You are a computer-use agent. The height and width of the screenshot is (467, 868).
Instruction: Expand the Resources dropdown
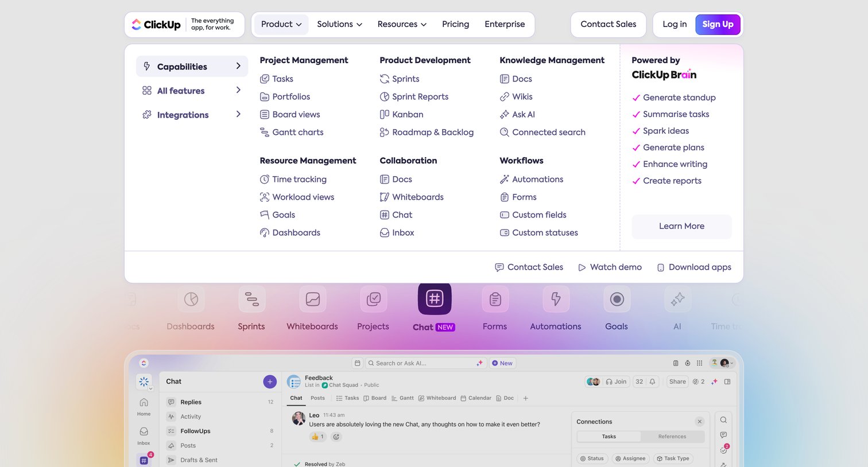402,25
